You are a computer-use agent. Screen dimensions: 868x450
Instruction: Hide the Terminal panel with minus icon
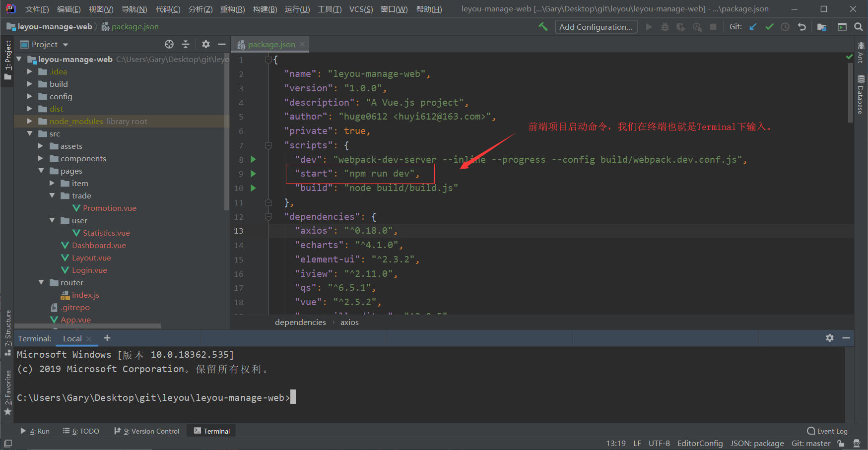tap(846, 338)
